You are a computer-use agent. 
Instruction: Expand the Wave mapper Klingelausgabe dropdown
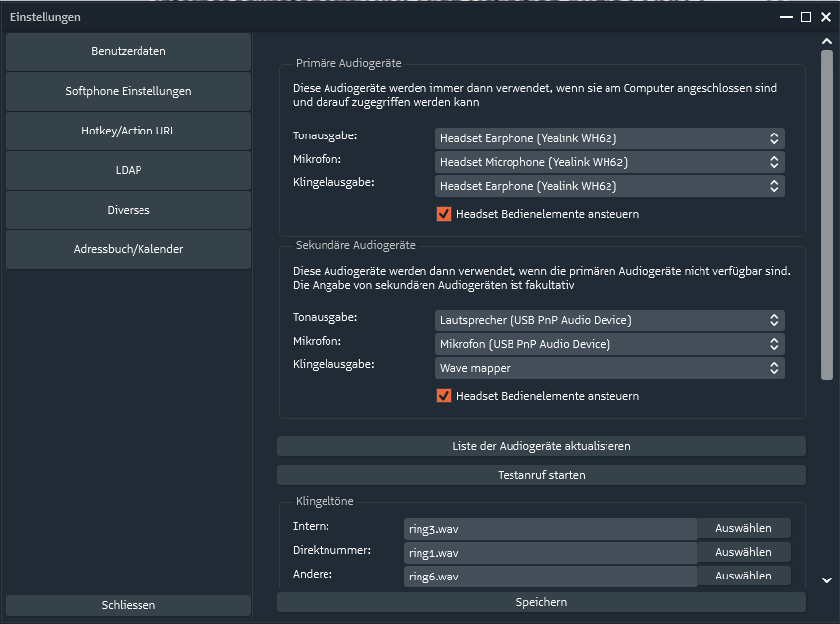coord(609,368)
